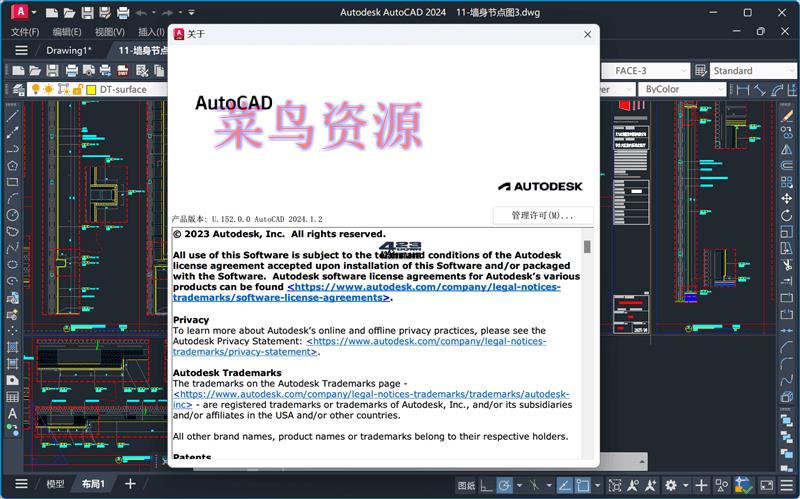Click Save in quick access toolbar

87,13
